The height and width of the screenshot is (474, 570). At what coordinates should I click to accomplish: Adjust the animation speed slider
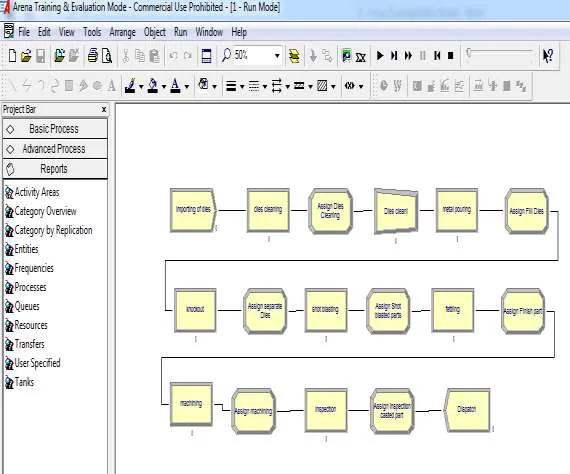(x=469, y=53)
